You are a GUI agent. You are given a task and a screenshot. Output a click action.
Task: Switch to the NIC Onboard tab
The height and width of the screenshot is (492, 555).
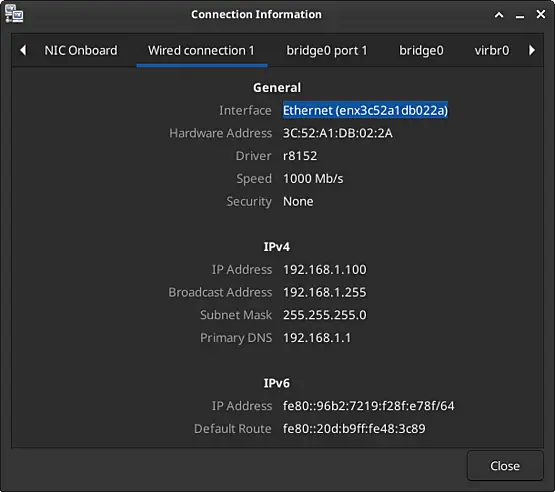tap(81, 51)
